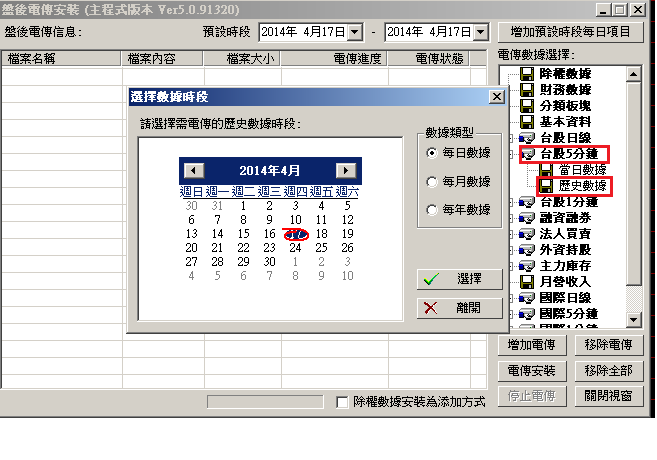
Task: Click the 基本資料 floppy disk icon
Action: point(527,121)
